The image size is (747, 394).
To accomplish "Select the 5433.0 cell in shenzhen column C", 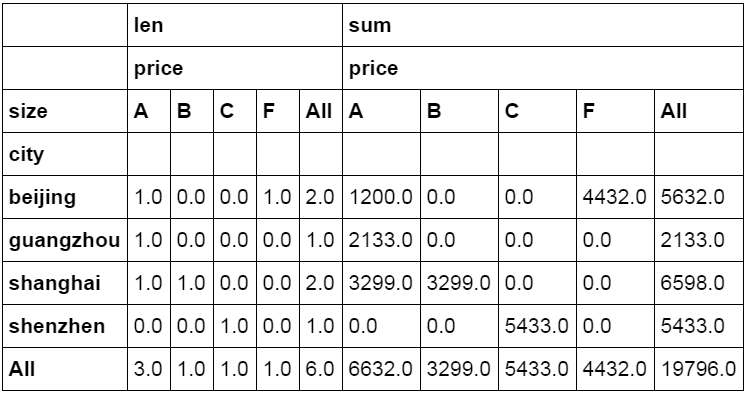I will (x=537, y=326).
